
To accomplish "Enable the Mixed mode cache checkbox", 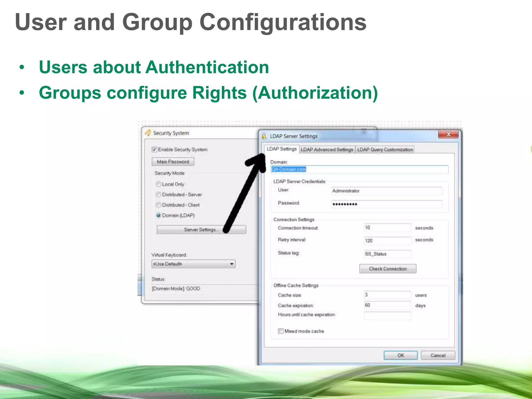I will pos(281,331).
